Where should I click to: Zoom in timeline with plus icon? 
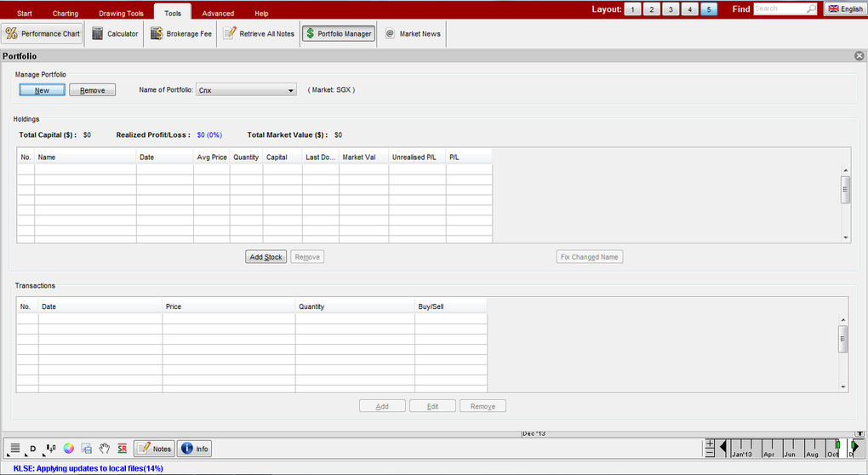pos(710,444)
